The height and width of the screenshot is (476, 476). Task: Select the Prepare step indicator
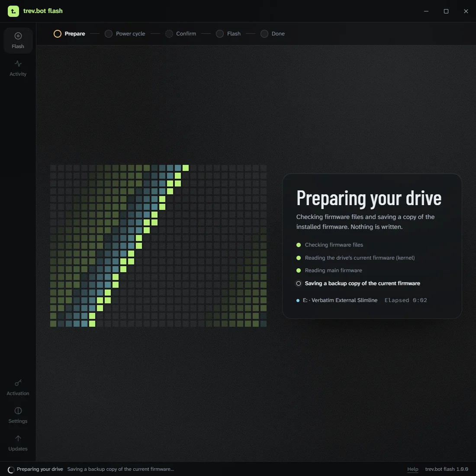pos(69,34)
